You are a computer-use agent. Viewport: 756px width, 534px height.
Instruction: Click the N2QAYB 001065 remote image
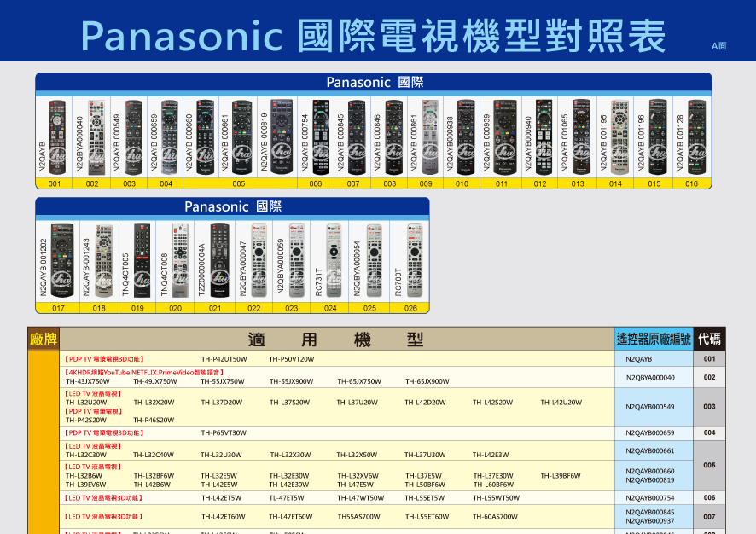581,136
